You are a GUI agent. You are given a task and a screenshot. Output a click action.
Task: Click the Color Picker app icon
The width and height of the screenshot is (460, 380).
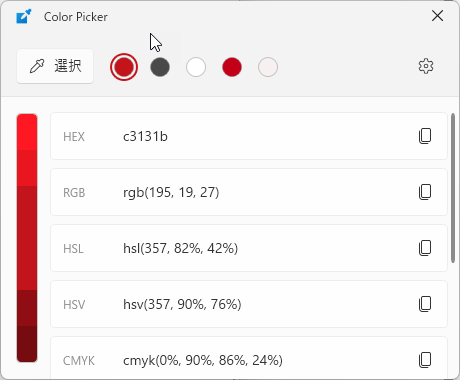(23, 16)
